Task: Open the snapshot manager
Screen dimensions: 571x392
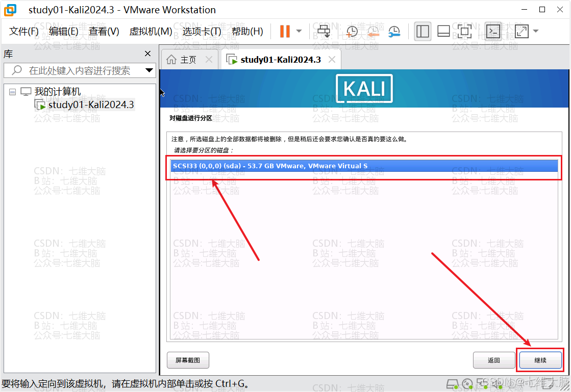Action: [x=394, y=32]
